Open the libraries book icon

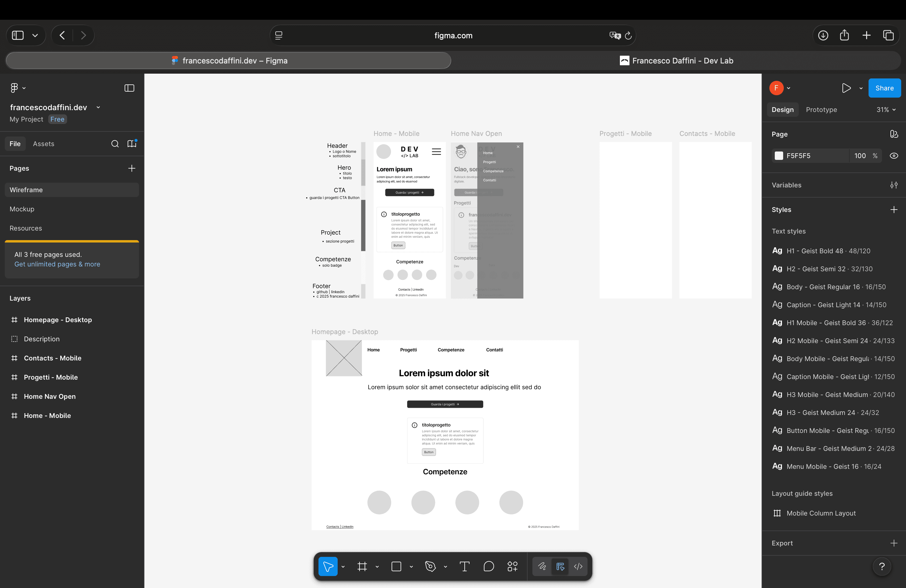132,144
